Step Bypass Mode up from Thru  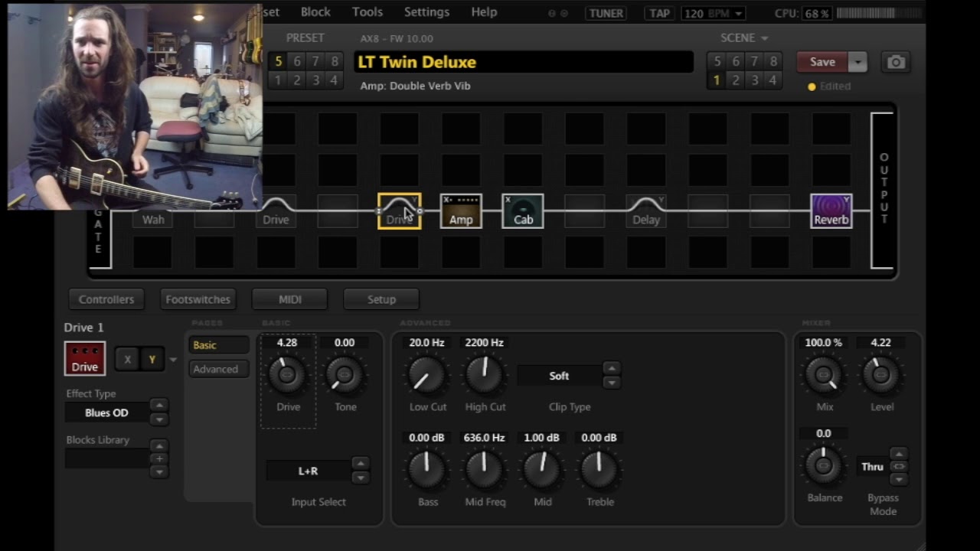click(x=899, y=454)
